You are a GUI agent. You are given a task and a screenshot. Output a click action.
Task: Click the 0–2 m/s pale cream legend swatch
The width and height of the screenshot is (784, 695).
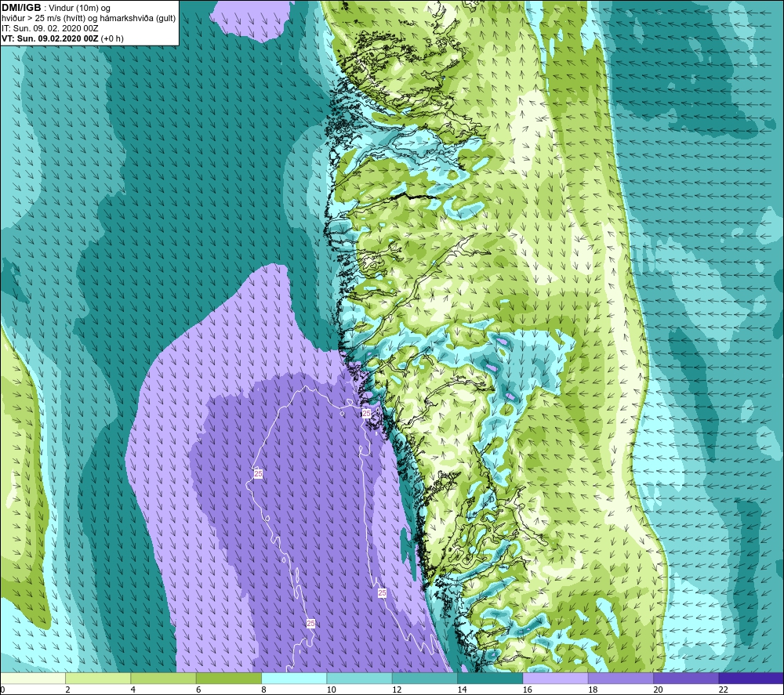tap(32, 678)
